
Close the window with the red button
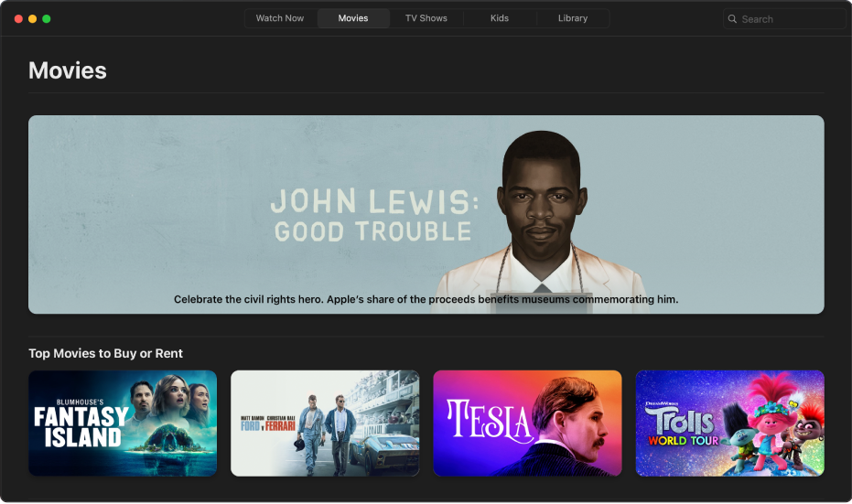(x=18, y=19)
